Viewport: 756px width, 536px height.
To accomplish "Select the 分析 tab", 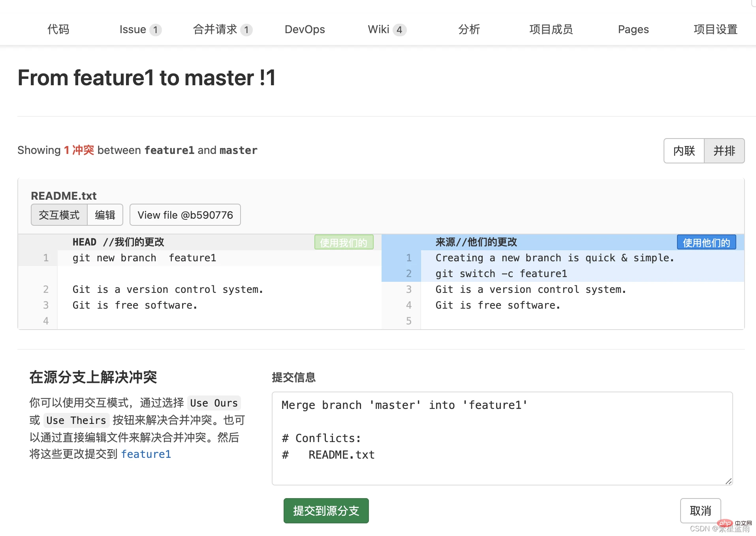I will tap(469, 30).
